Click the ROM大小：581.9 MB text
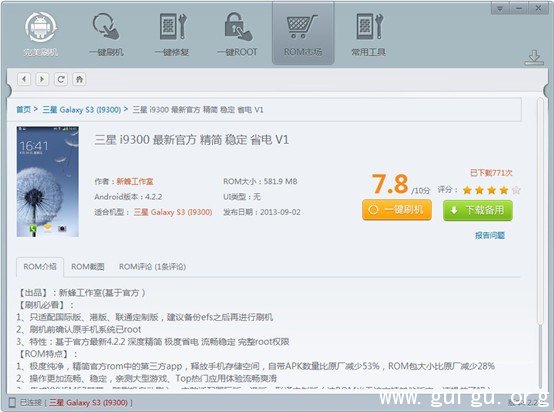Viewport: 554px width, 412px height. coord(260,182)
